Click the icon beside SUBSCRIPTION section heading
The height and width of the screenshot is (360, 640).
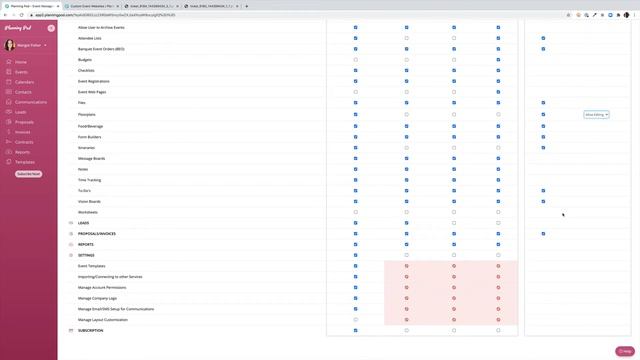[x=71, y=331]
